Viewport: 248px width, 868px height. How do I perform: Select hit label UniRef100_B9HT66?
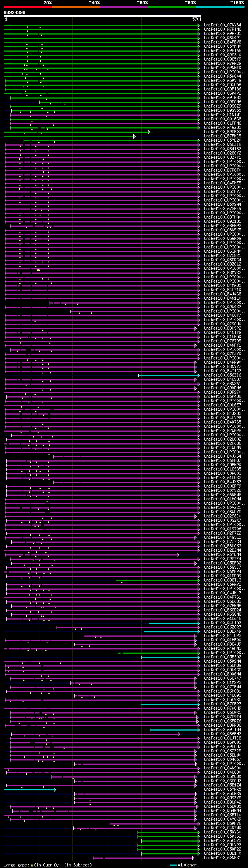(x=222, y=51)
